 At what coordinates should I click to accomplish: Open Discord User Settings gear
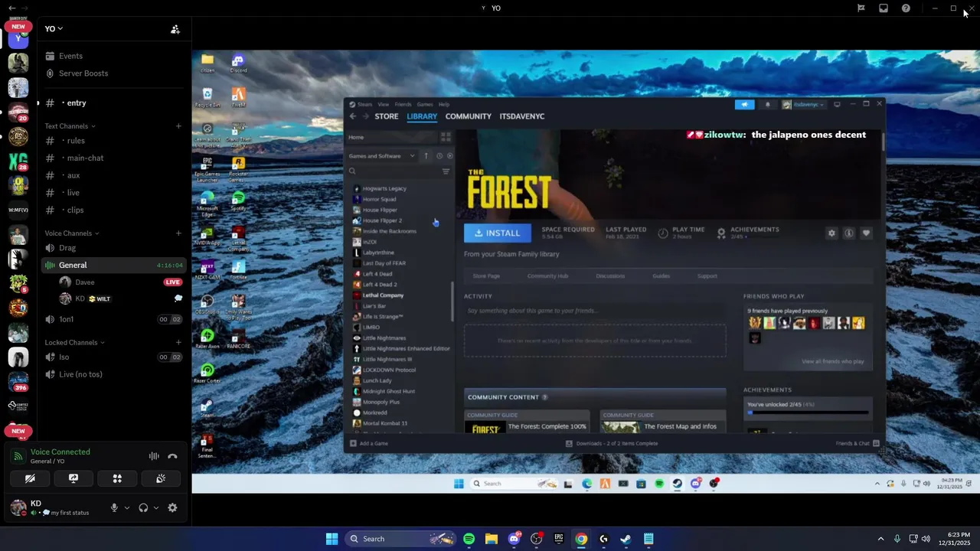(x=172, y=507)
